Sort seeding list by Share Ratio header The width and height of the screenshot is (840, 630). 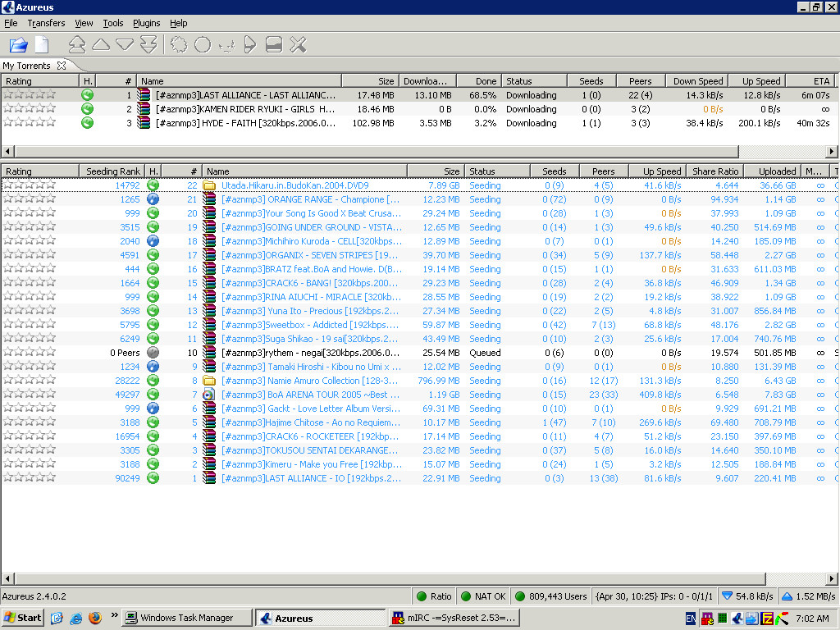pyautogui.click(x=714, y=171)
